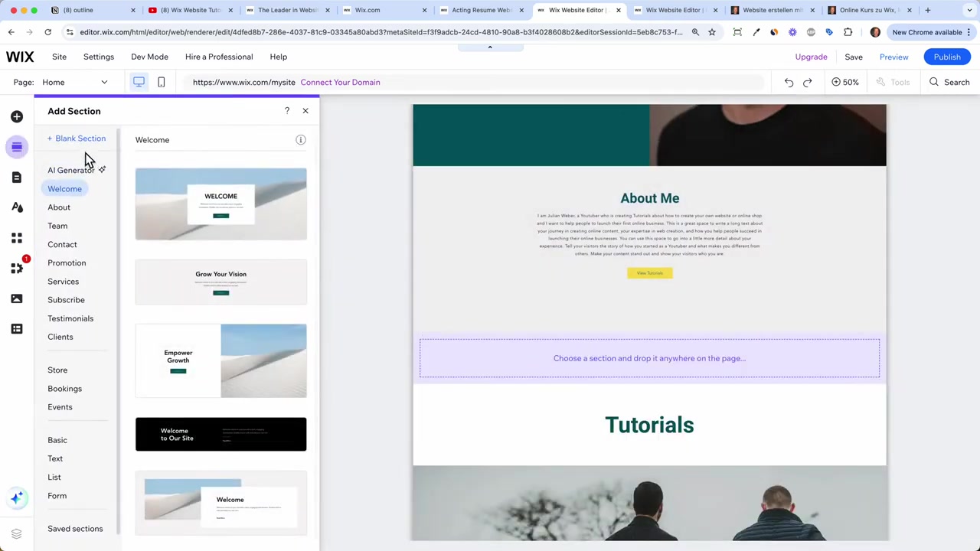980x551 pixels.
Task: Open Hire a Professional menu
Action: (219, 57)
